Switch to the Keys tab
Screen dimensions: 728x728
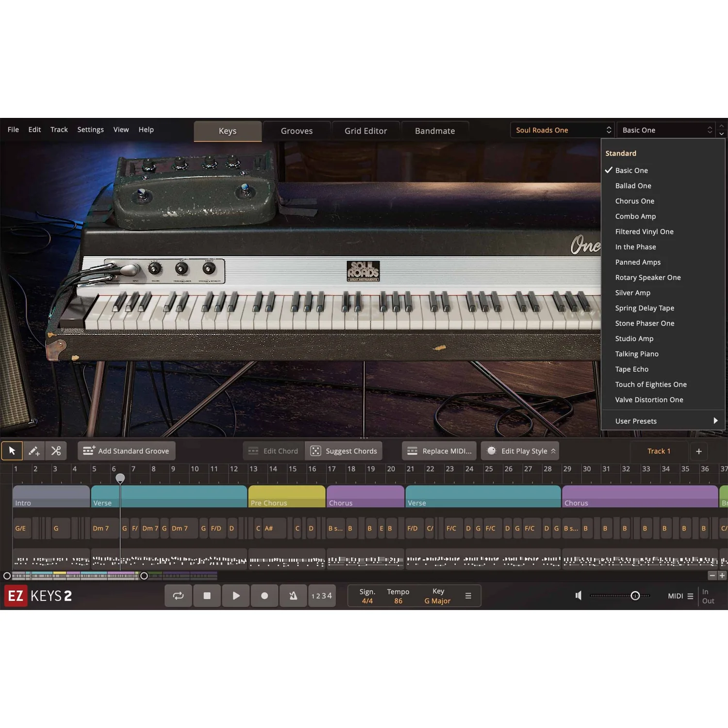pos(228,131)
